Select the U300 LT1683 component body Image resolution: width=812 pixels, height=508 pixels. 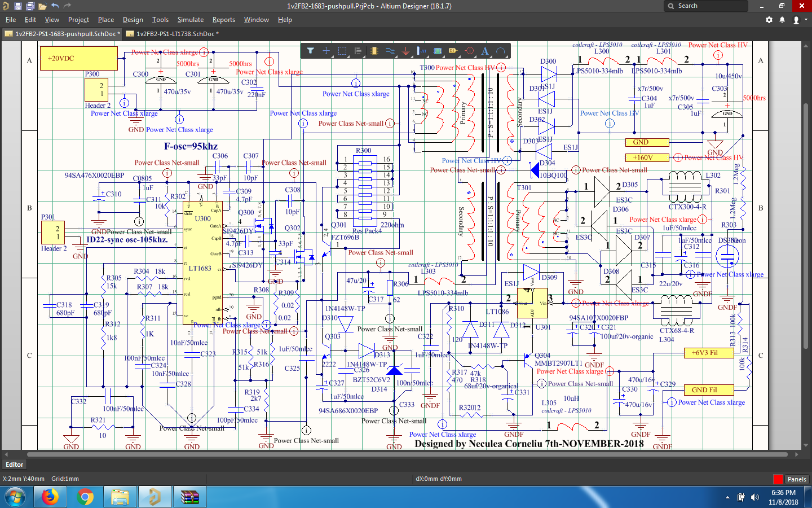[202, 263]
